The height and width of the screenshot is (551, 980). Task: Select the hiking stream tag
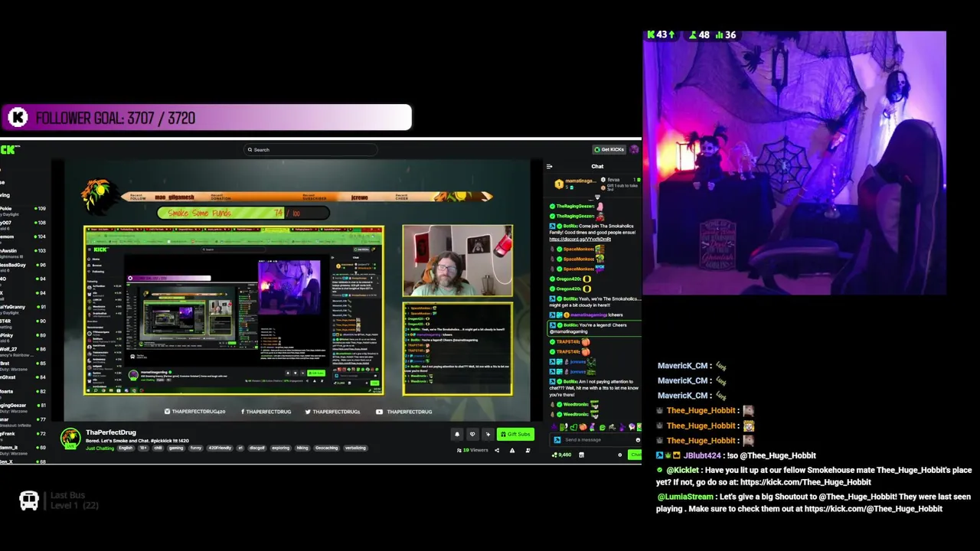[302, 448]
